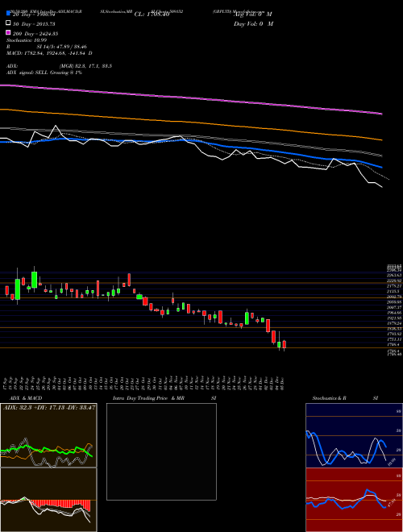Click the magenta 200-day moving average line
Screen dimensions: 403x532
tap(191, 98)
